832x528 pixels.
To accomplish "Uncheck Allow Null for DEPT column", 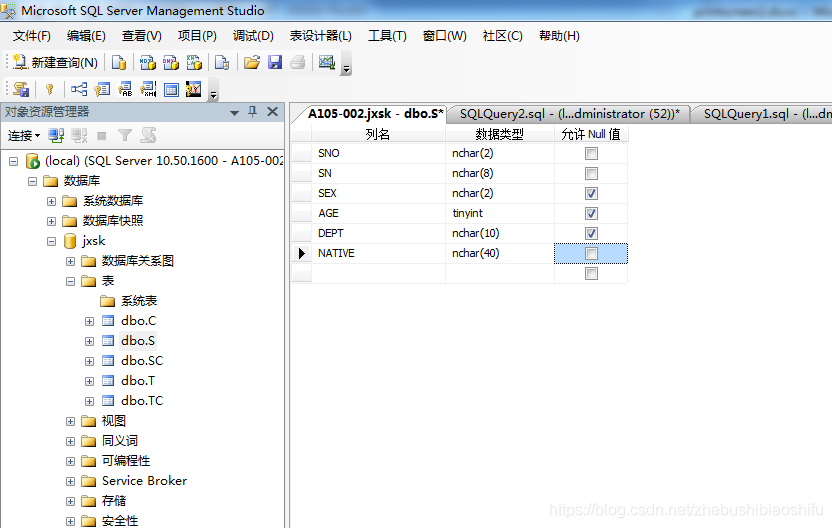I will (591, 233).
